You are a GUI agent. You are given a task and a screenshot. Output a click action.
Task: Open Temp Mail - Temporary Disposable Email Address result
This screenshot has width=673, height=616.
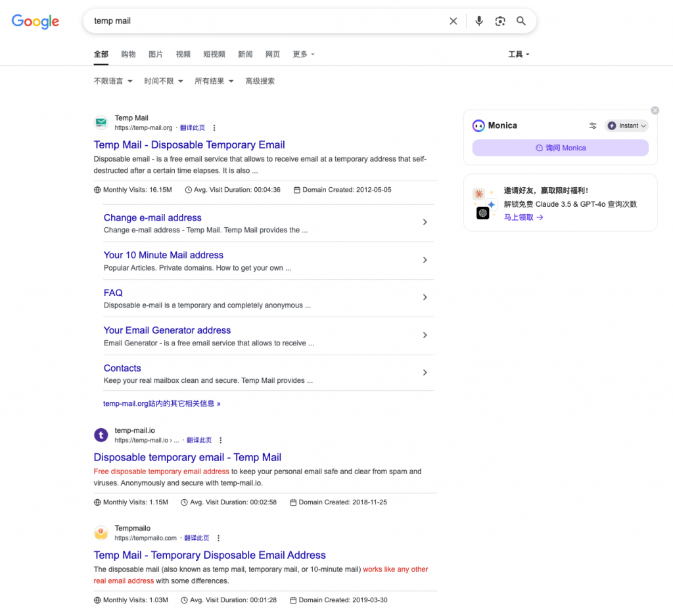pyautogui.click(x=210, y=555)
